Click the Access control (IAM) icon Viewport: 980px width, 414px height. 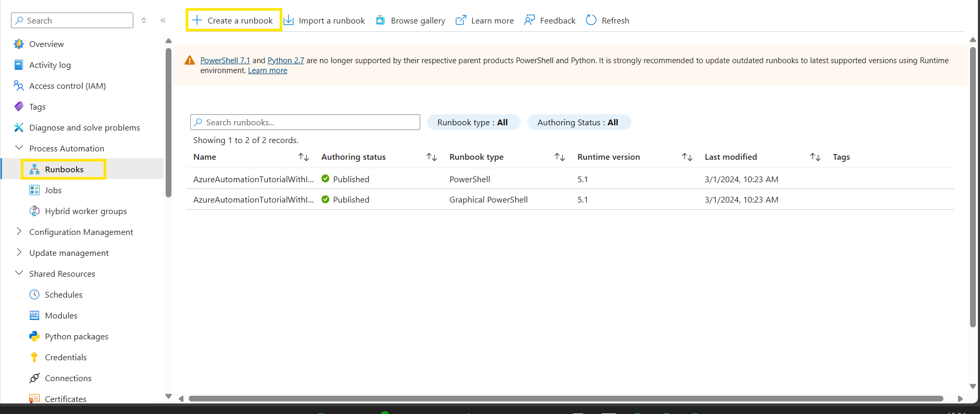click(x=19, y=86)
